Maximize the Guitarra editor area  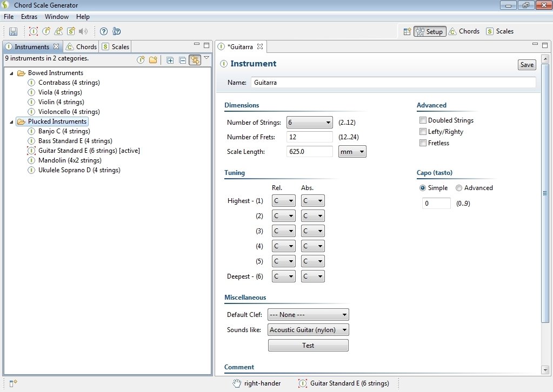point(545,45)
